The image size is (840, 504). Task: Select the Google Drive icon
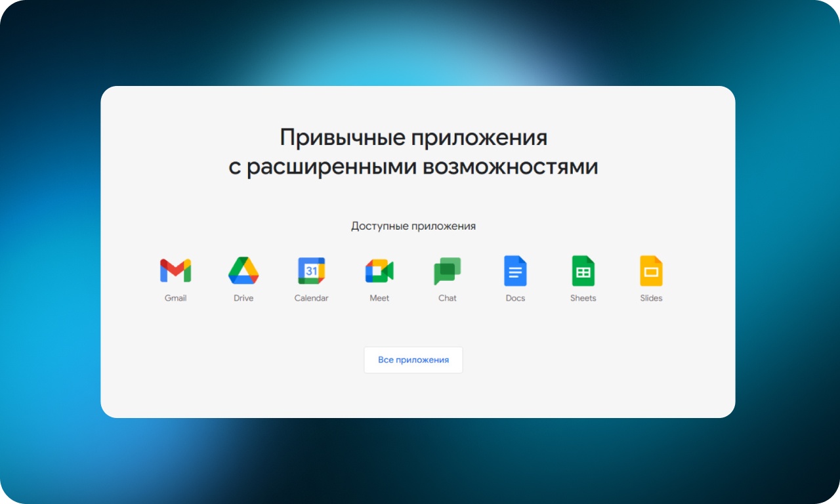(243, 269)
